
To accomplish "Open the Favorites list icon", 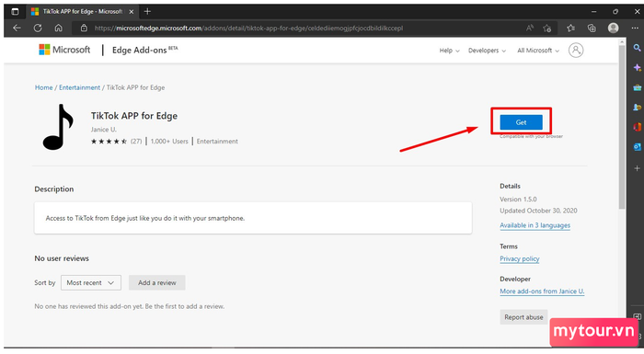I will 570,28.
